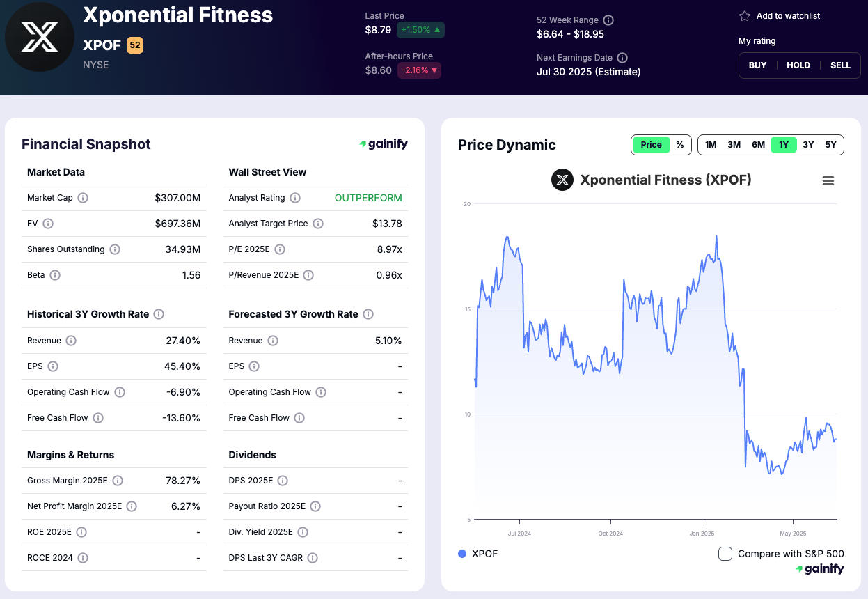
Task: Switch chart to Price mode
Action: [x=651, y=145]
